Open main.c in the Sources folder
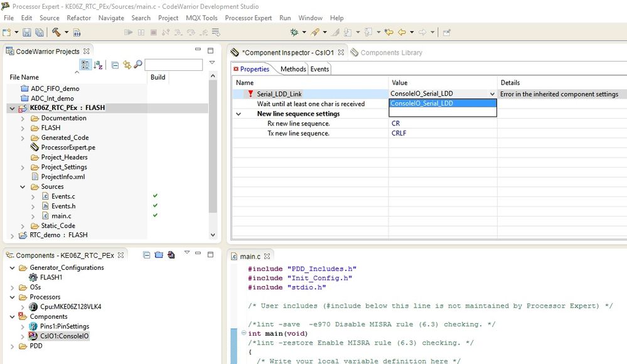627x364 pixels. 61,216
